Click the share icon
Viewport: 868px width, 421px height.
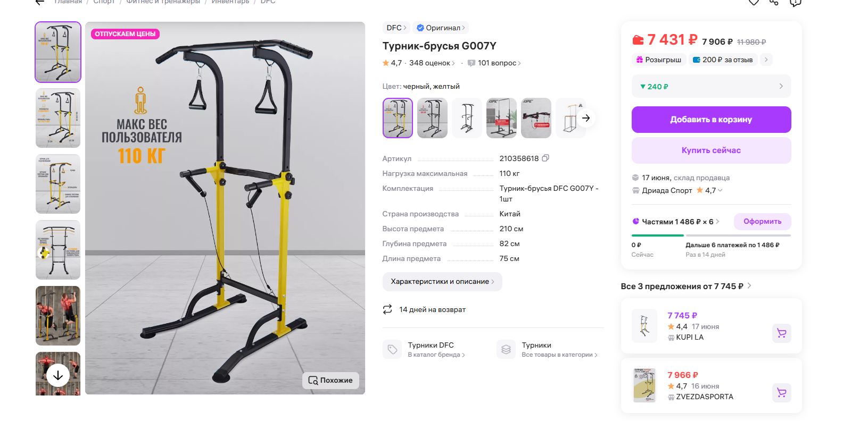tap(774, 2)
